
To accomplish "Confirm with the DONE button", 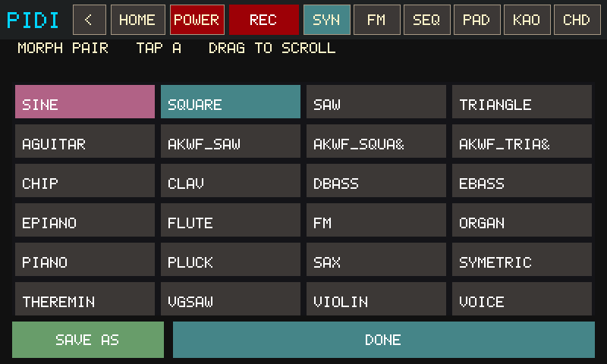I will [x=384, y=340].
